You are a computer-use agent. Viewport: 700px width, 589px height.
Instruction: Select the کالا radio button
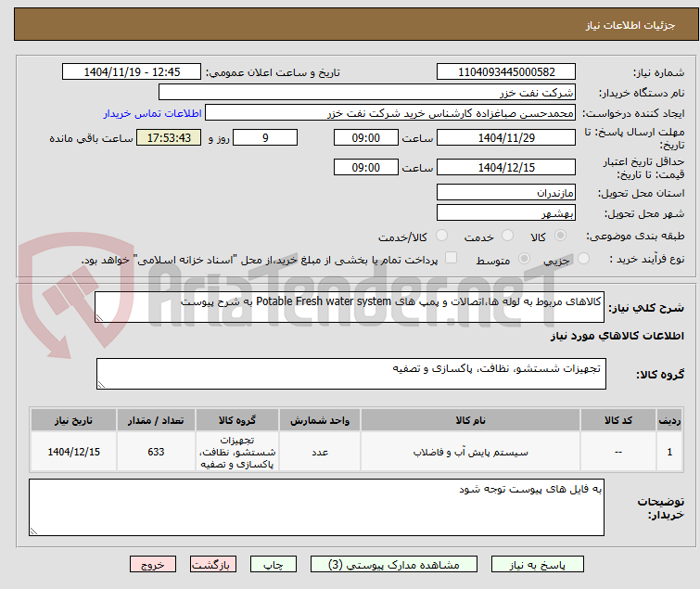point(560,236)
